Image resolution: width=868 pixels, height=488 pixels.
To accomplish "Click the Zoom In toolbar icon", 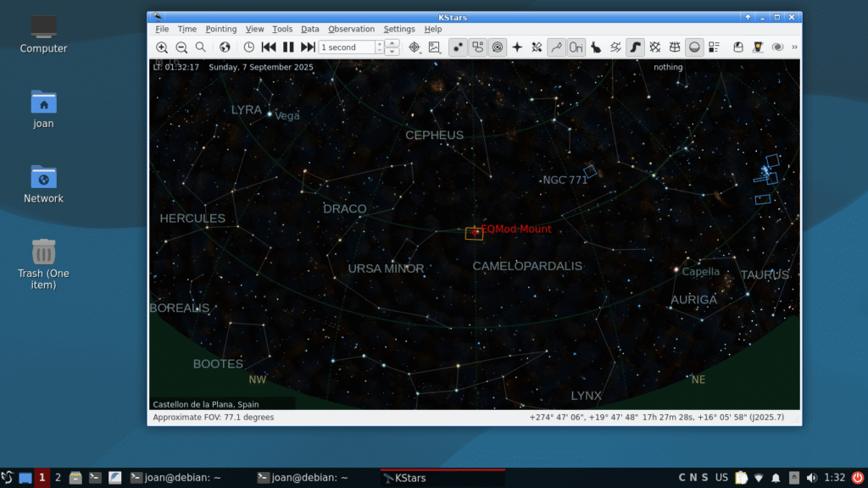I will pyautogui.click(x=162, y=47).
